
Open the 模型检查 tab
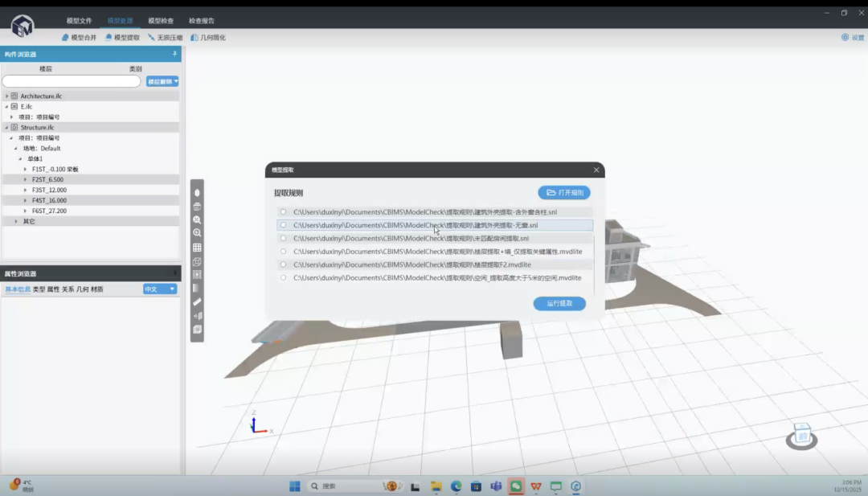tap(161, 21)
